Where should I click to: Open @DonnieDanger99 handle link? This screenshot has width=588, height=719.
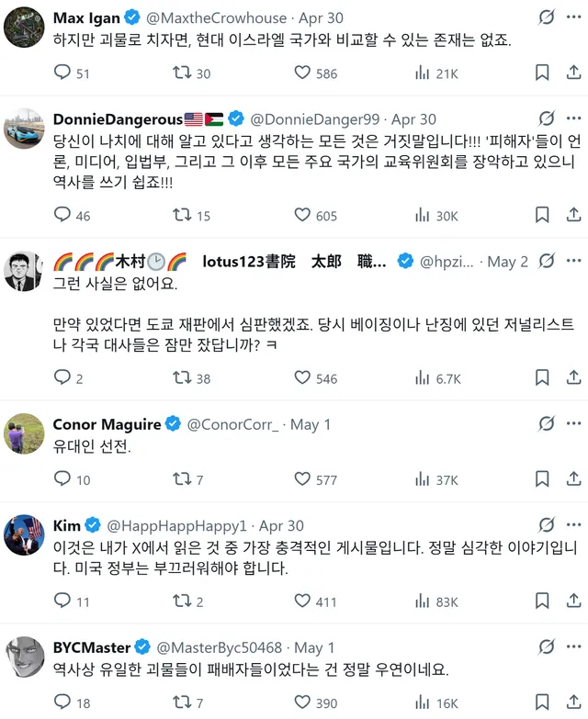click(x=314, y=118)
